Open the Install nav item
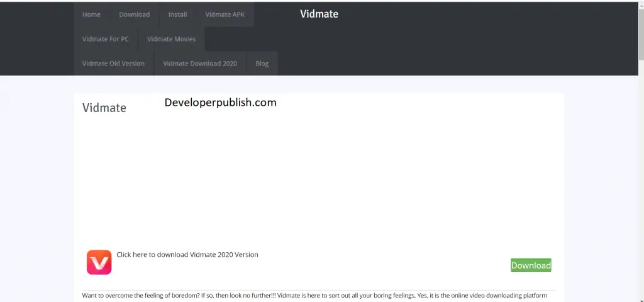The height and width of the screenshot is (302, 644). (177, 14)
